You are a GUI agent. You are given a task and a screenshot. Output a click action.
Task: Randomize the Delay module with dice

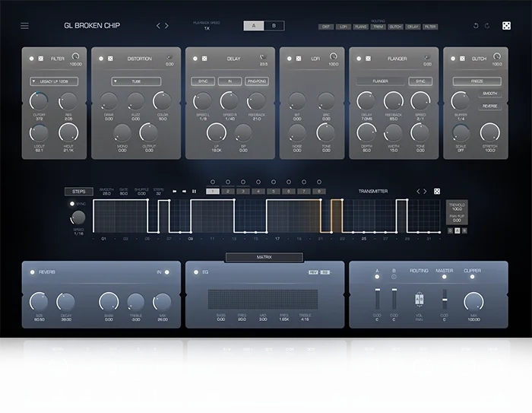204,59
